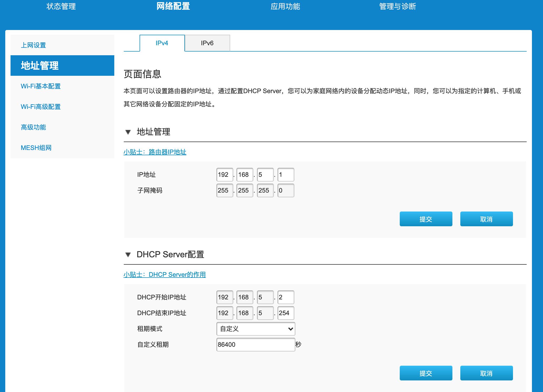Viewport: 543px width, 392px height.
Task: Cancel the DHCP Server configuration changes
Action: 486,373
